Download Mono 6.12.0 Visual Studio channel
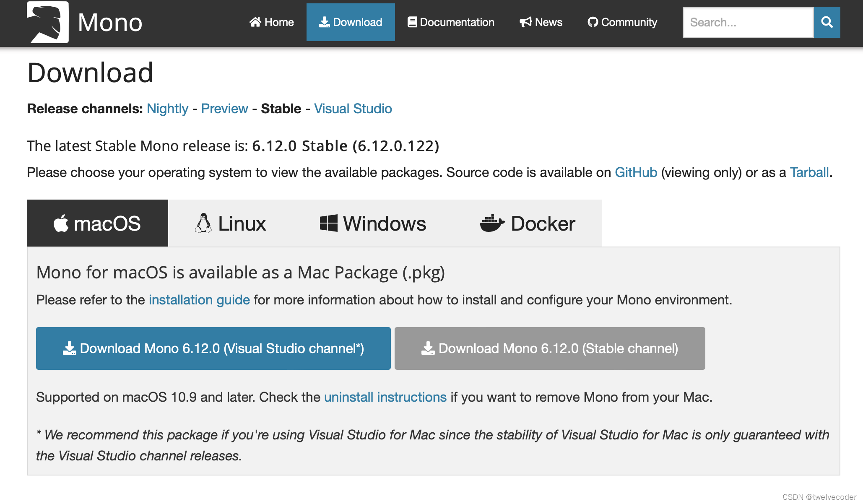The height and width of the screenshot is (504, 863). pyautogui.click(x=213, y=348)
